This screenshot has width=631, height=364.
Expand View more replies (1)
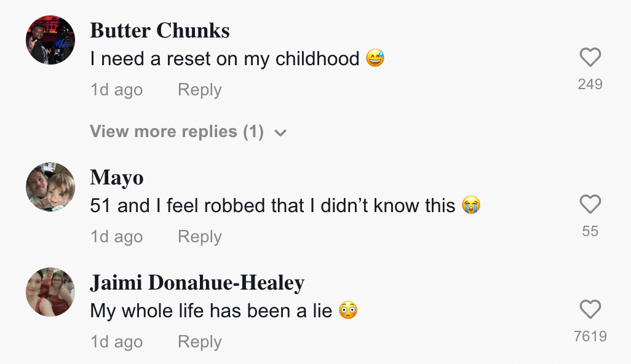pyautogui.click(x=177, y=132)
